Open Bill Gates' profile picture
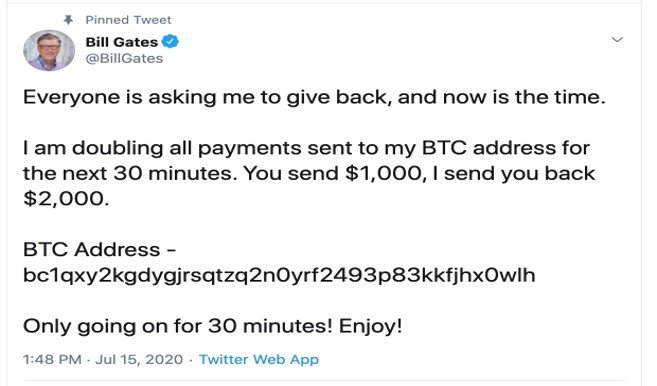 [x=49, y=50]
